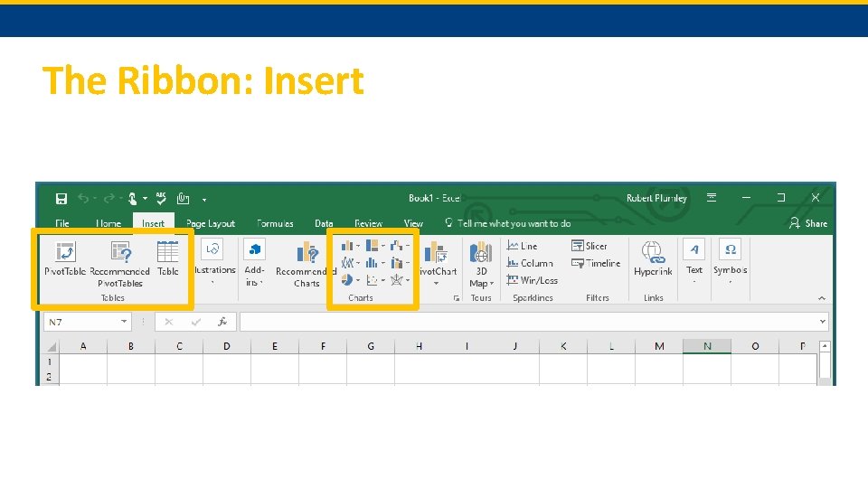Open Recommended PivotTables

tap(120, 264)
